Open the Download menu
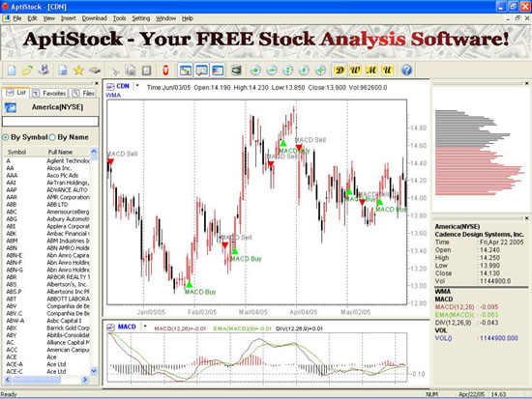 pyautogui.click(x=95, y=18)
